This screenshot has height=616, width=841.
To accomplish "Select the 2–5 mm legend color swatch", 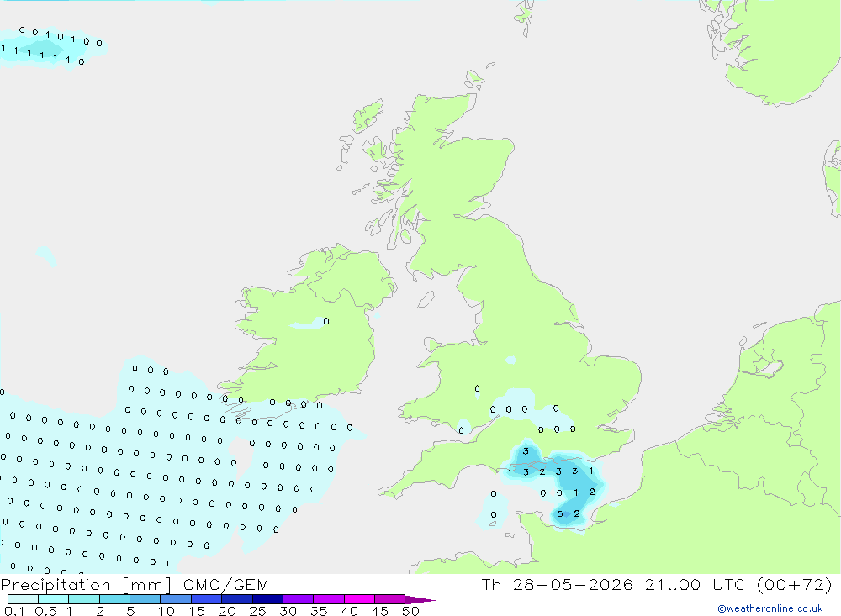I will coord(114,599).
